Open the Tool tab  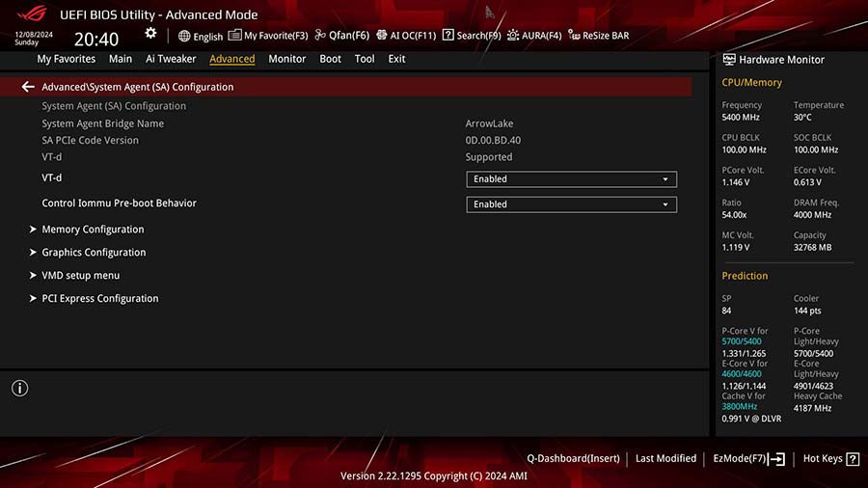pyautogui.click(x=365, y=59)
